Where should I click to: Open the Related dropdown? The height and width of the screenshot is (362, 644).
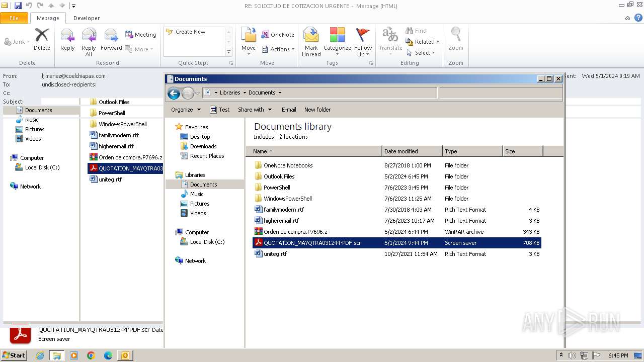(423, 42)
